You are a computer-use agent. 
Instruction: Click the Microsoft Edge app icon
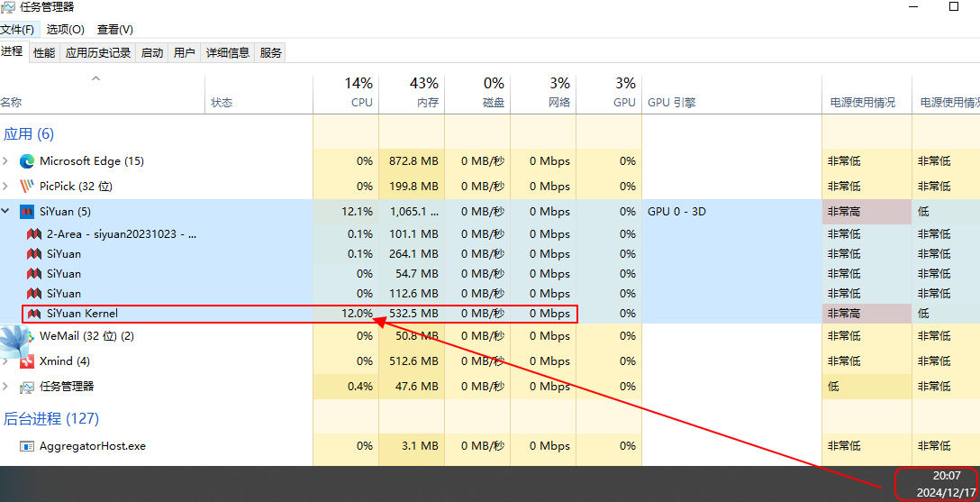27,161
